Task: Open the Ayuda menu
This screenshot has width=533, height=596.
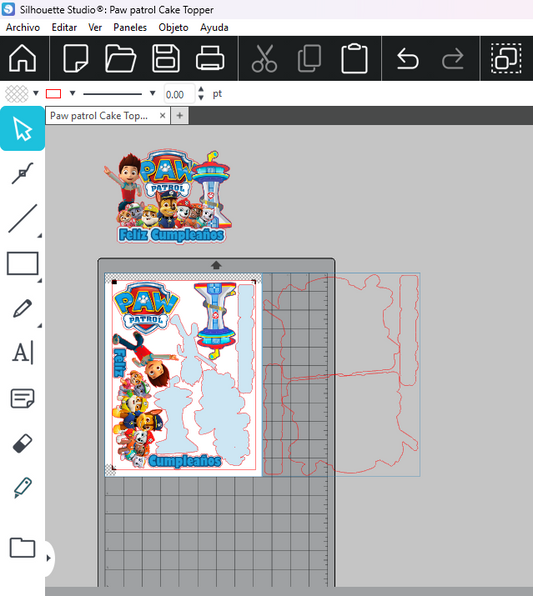Action: (x=214, y=28)
